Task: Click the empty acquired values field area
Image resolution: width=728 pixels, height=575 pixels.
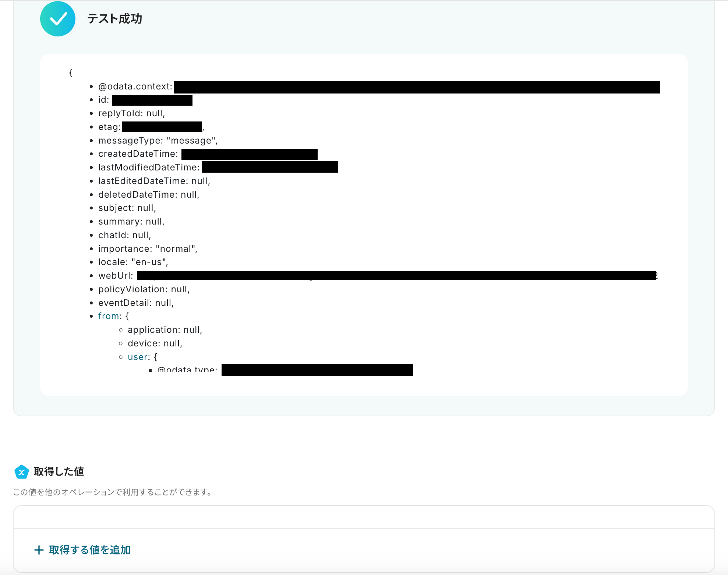Action: click(x=364, y=517)
